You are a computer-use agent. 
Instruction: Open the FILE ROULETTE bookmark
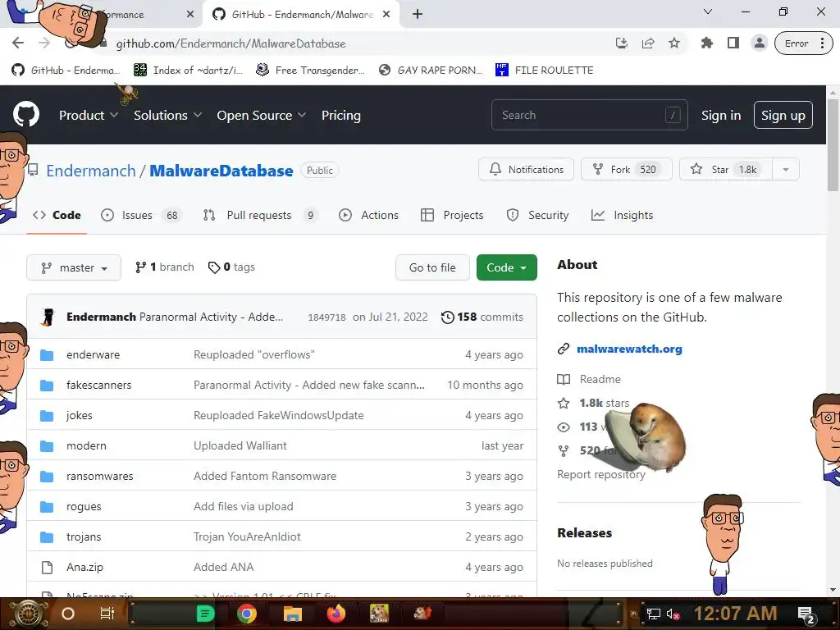coord(545,71)
